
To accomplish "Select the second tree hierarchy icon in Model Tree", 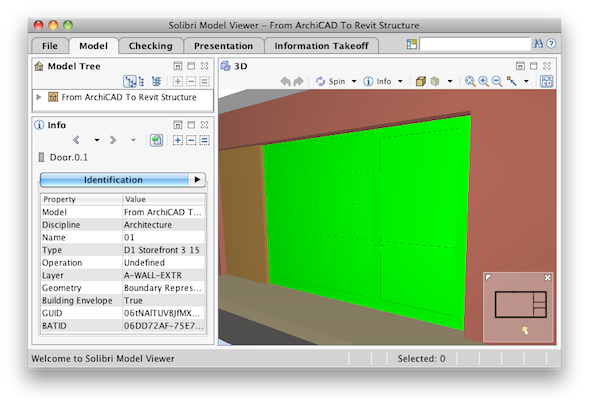I will point(142,81).
